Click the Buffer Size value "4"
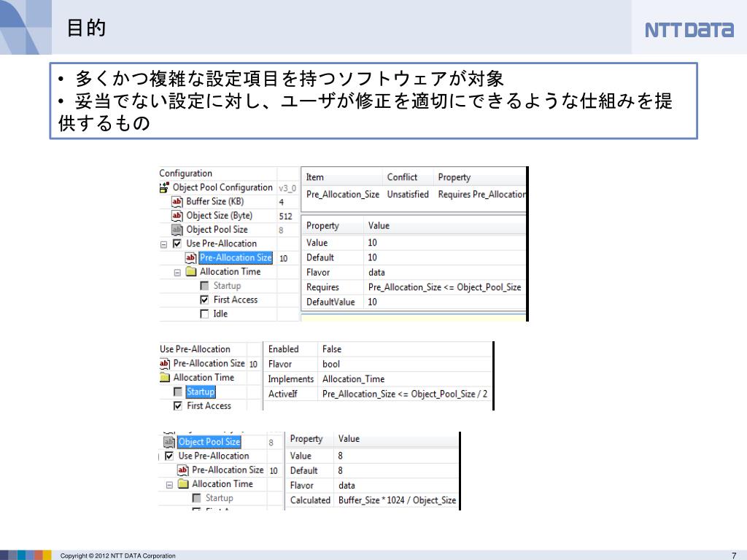Viewport: 747px width, 560px height. pos(281,202)
